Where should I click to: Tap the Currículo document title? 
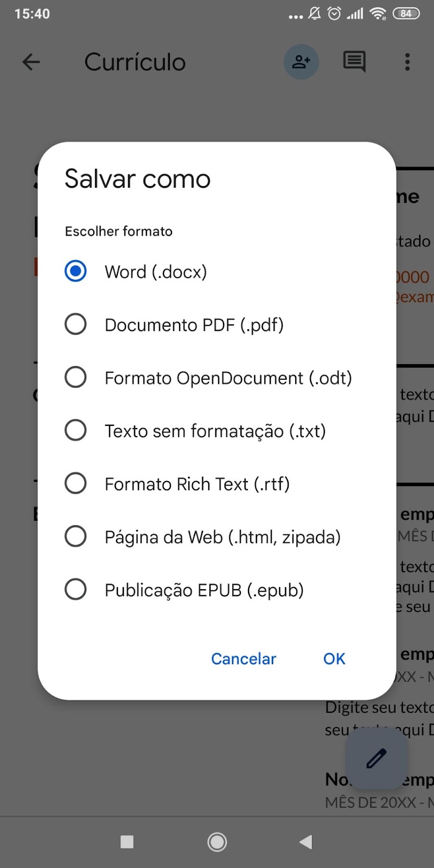[135, 62]
